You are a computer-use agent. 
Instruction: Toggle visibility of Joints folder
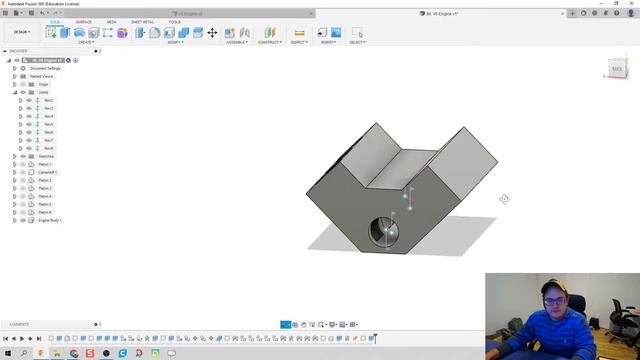tap(23, 92)
